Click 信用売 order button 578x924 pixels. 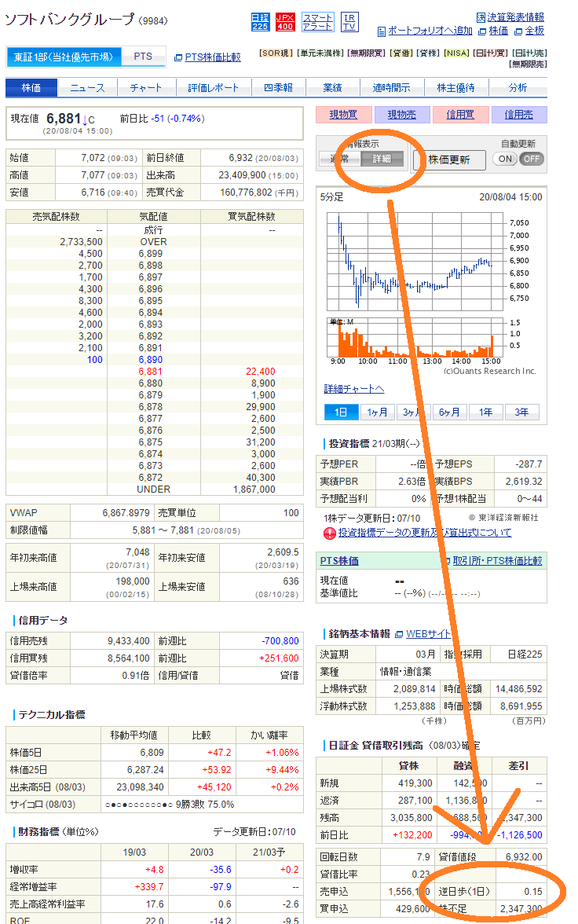[x=518, y=115]
